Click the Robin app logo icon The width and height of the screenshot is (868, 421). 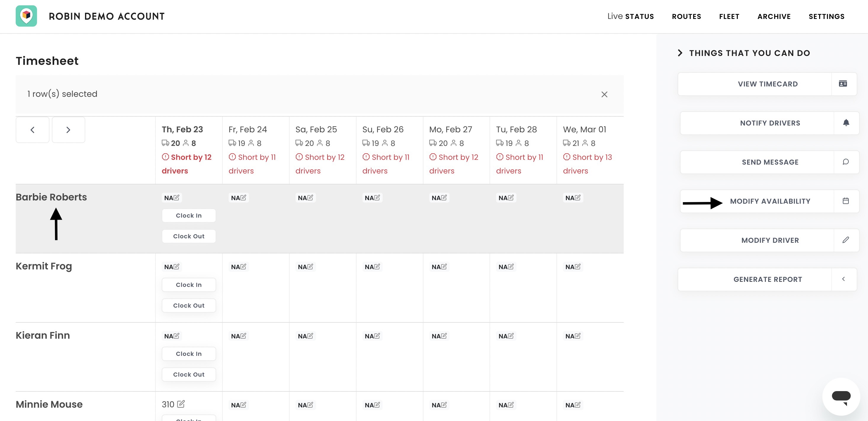point(26,16)
